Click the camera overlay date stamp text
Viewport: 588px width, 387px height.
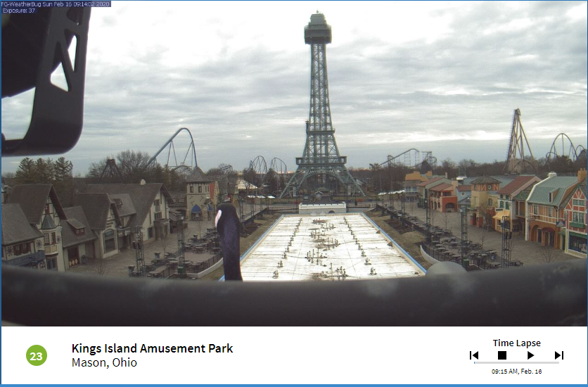coord(56,4)
